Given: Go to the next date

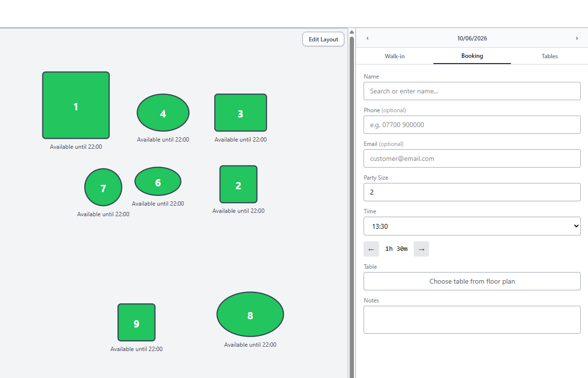Looking at the screenshot, I should point(577,38).
